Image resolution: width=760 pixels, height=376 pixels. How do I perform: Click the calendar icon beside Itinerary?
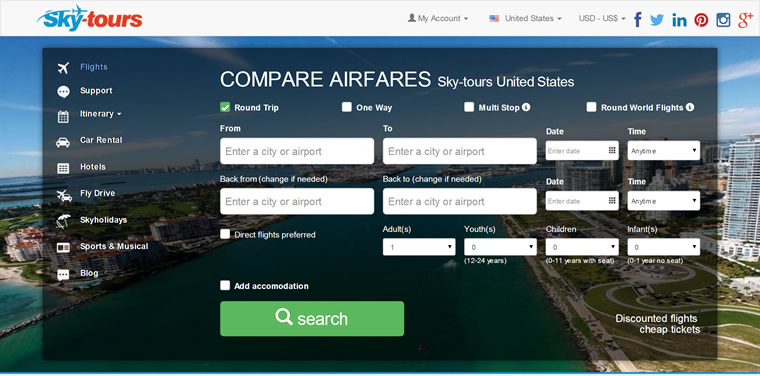[x=63, y=116]
